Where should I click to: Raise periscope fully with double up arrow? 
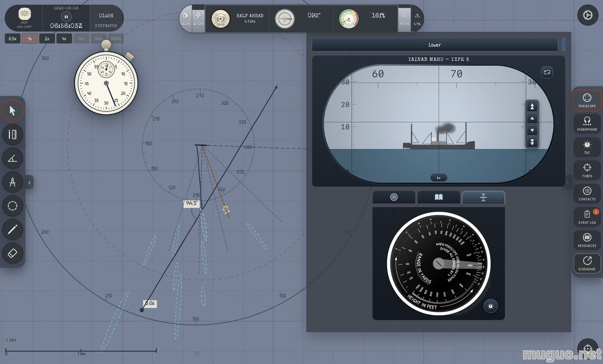532,107
